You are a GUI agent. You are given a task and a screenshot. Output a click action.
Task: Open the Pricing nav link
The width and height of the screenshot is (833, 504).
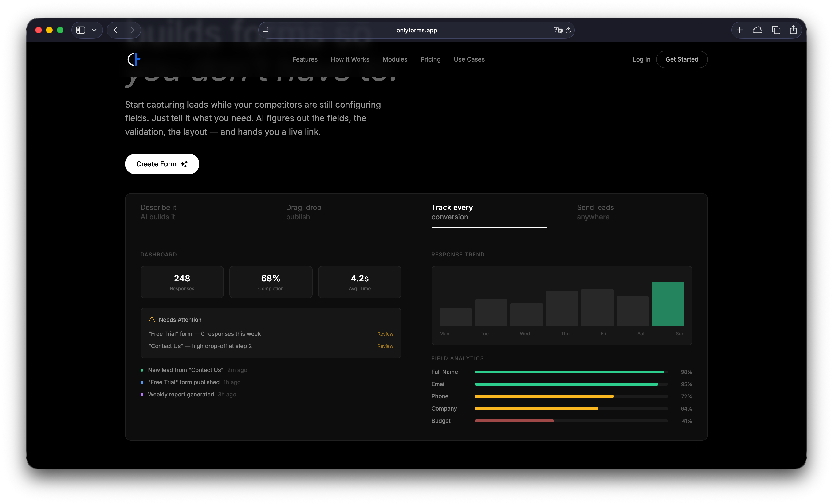(430, 59)
